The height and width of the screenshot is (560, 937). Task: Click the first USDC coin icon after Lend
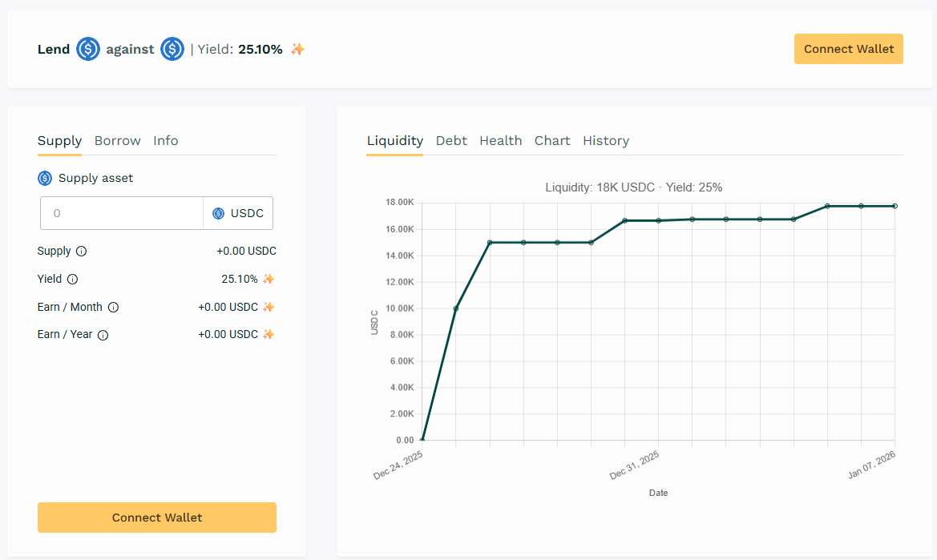[x=88, y=50]
